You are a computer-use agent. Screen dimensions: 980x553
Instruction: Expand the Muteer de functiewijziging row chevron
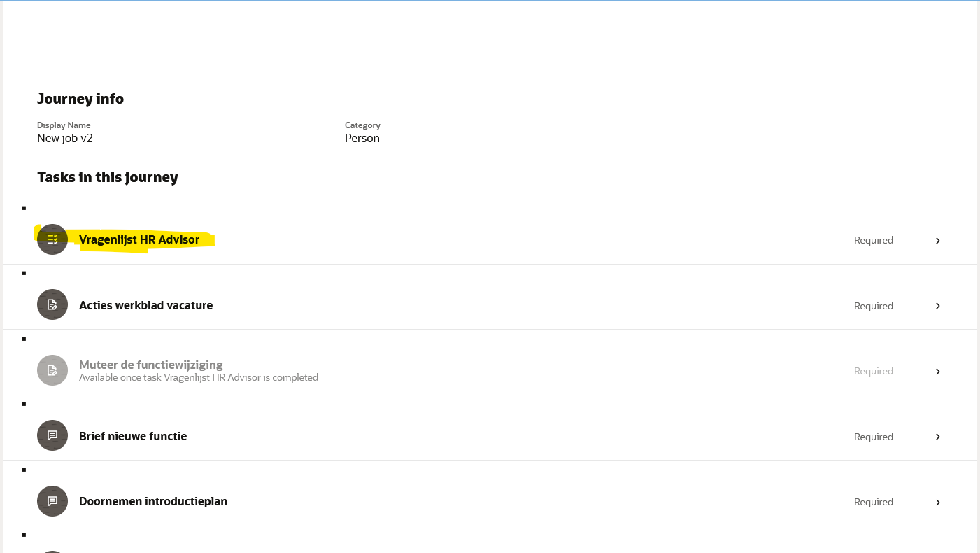point(938,372)
